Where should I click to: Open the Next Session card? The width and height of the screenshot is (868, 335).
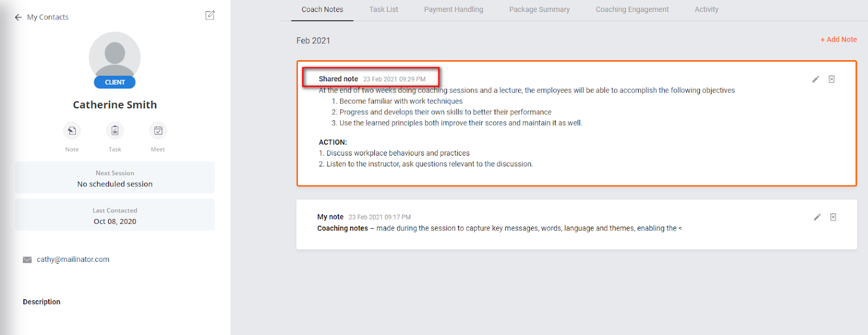coord(115,178)
